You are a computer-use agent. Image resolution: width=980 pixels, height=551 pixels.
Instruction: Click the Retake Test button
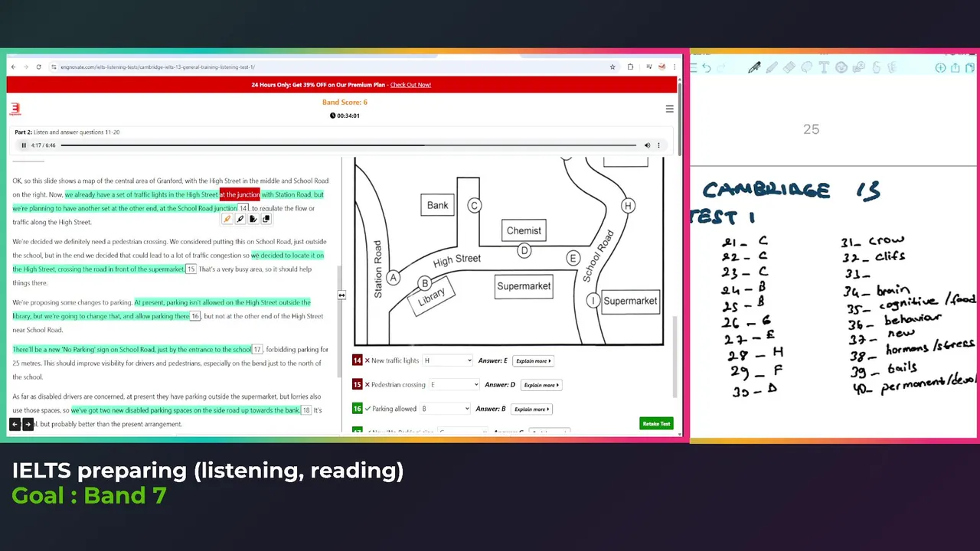pos(656,423)
